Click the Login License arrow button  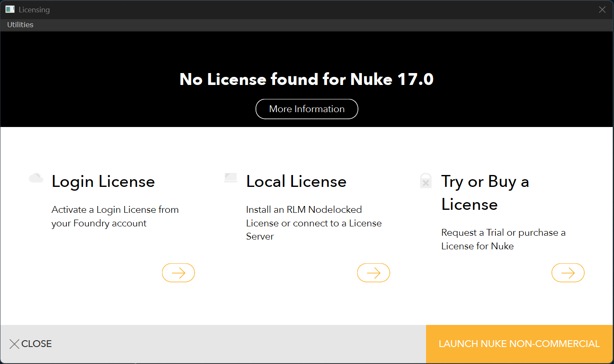tap(178, 273)
